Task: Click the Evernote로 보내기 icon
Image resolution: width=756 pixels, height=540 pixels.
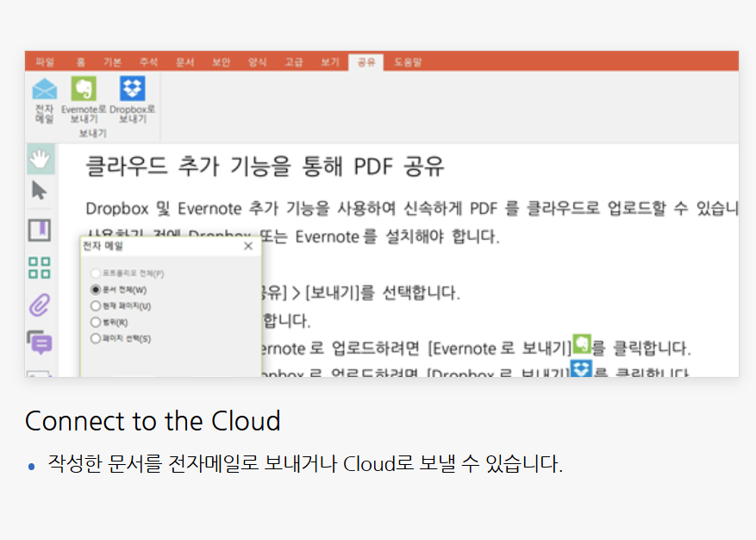Action: tap(84, 88)
